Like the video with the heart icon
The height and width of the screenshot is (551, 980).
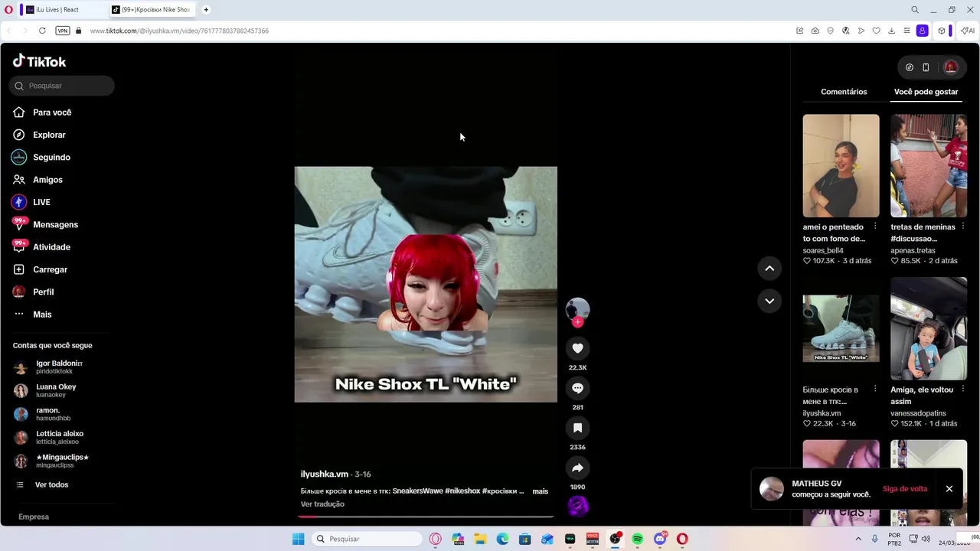click(577, 348)
